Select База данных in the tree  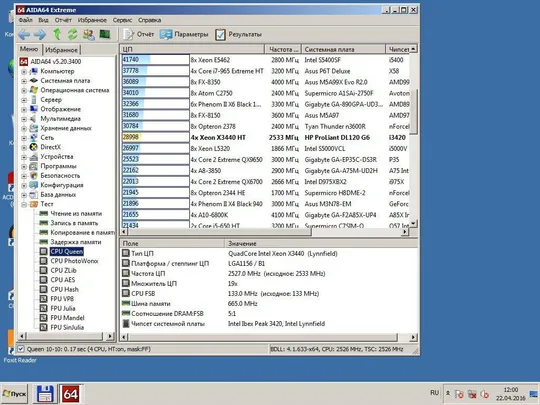(x=58, y=195)
